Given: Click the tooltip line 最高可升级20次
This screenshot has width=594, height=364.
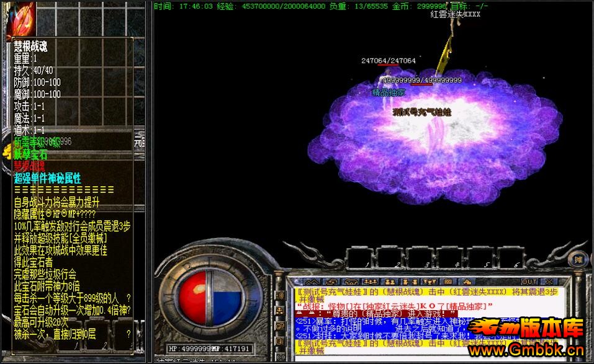Looking at the screenshot, I should click(x=41, y=322).
